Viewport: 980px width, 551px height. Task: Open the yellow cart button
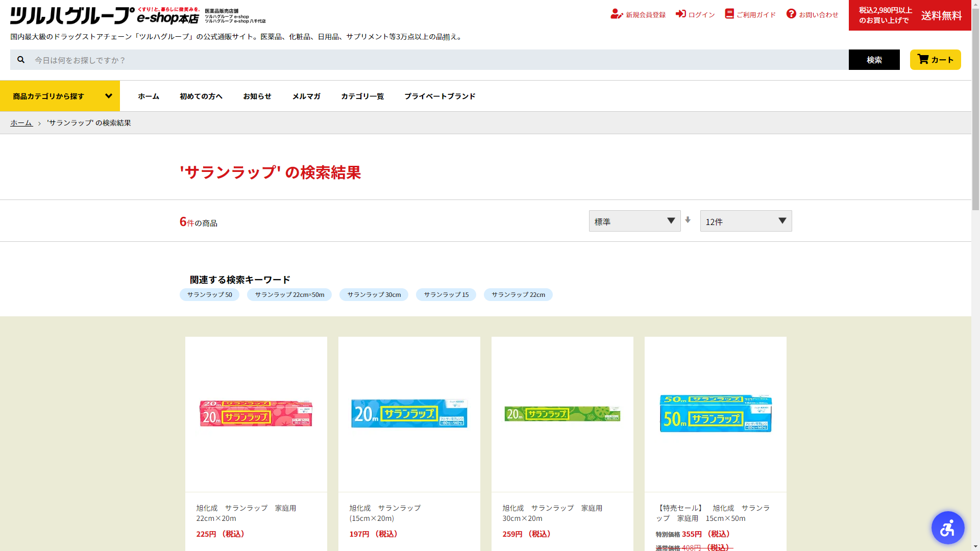click(935, 60)
